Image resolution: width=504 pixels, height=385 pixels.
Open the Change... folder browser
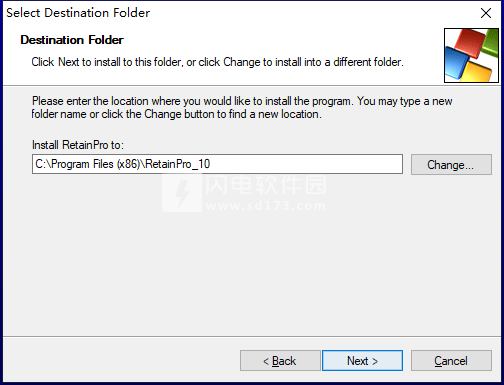click(451, 164)
